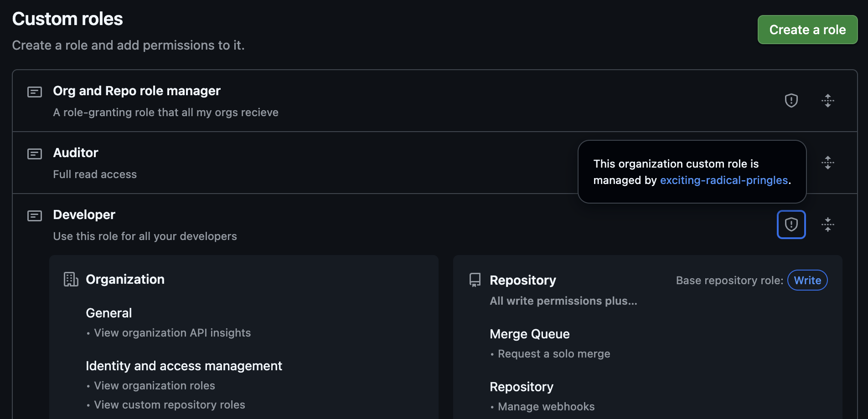This screenshot has width=868, height=419.
Task: Grab the drag handle next to the Auditor role
Action: tap(828, 163)
